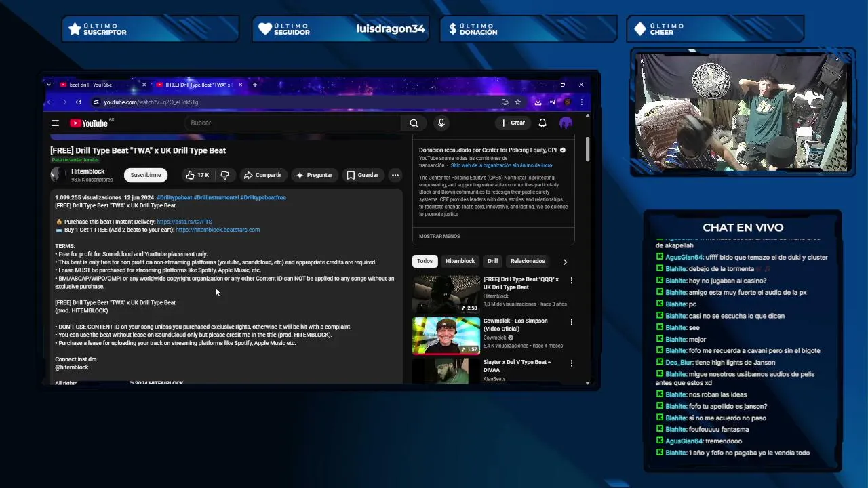Focus the Buscar search field
The image size is (868, 488).
coord(293,123)
